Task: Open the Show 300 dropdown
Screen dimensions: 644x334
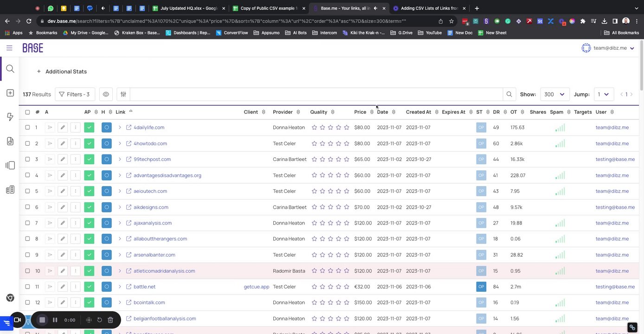Action: click(x=554, y=94)
